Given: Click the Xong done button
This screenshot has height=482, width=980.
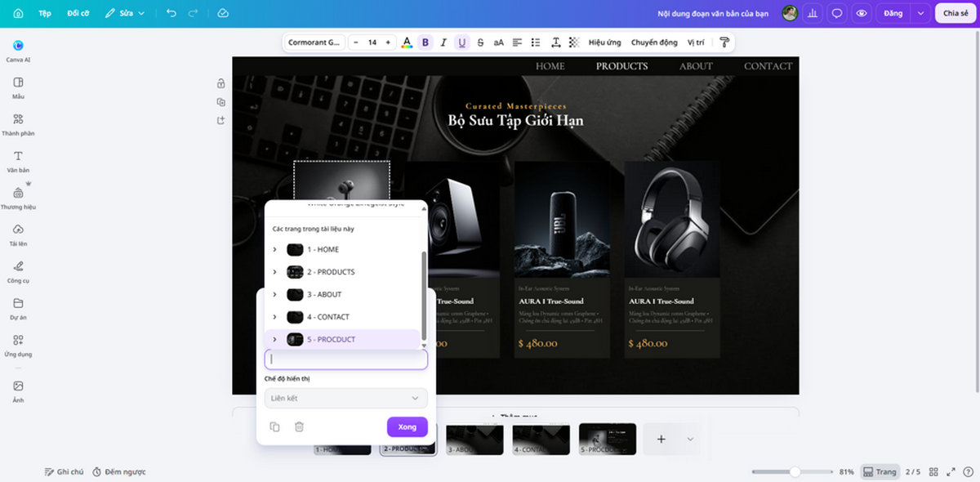Looking at the screenshot, I should coord(408,426).
